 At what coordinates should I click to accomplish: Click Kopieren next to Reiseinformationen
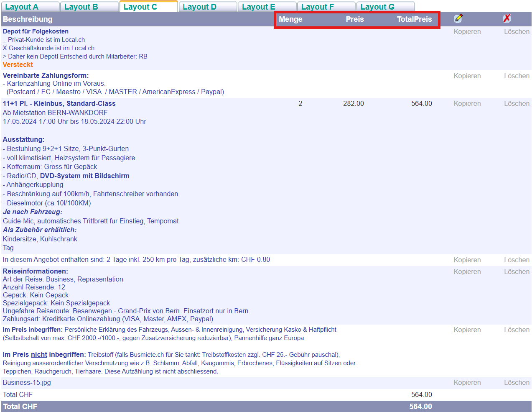pyautogui.click(x=467, y=272)
